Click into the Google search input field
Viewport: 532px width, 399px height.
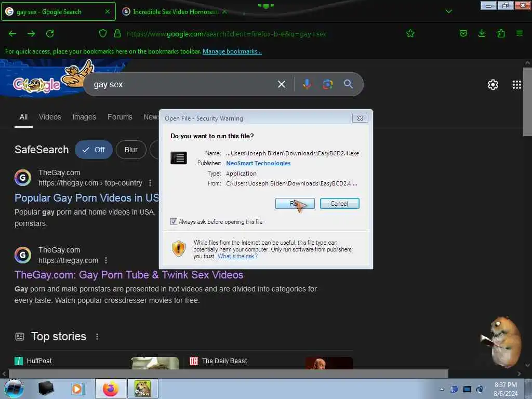click(183, 84)
